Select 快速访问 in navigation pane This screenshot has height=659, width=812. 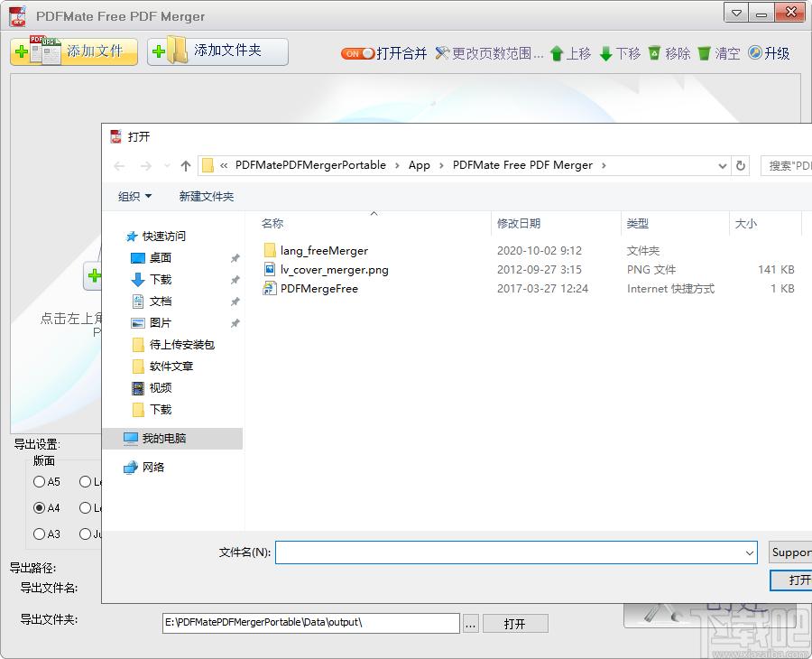click(155, 237)
